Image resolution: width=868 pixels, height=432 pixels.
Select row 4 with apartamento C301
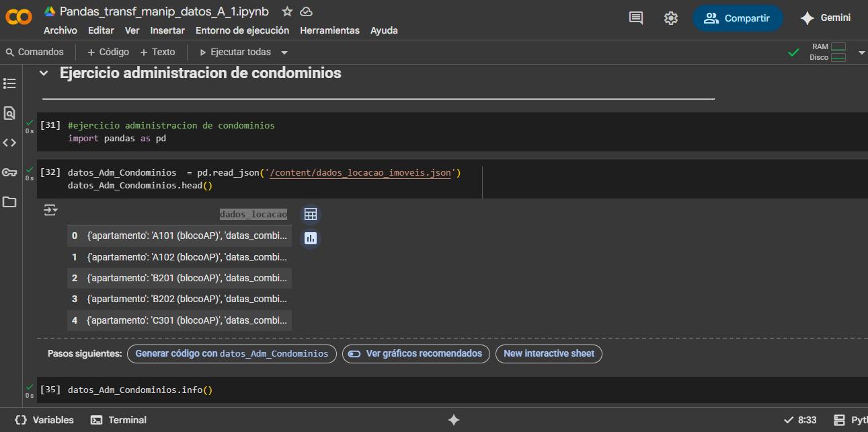pyautogui.click(x=180, y=320)
